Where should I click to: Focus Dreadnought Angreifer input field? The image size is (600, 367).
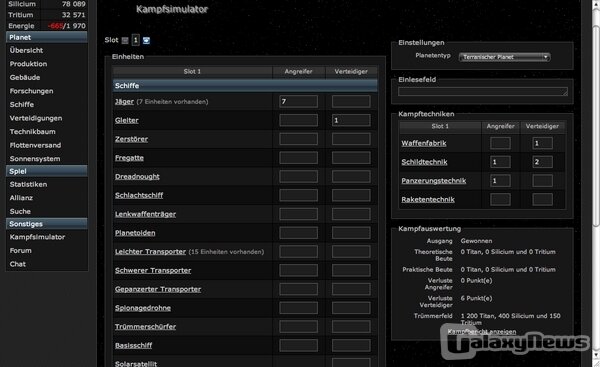[x=298, y=176]
